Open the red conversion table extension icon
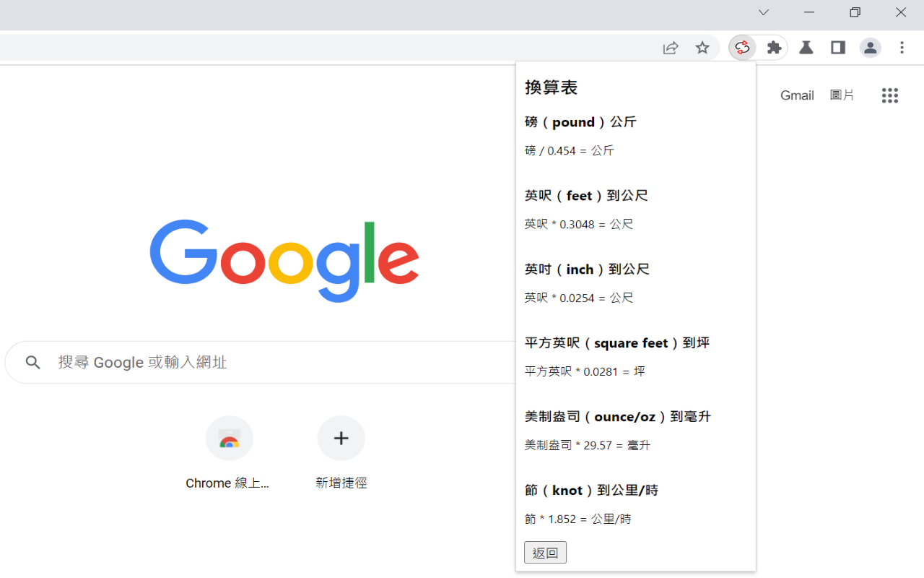Screen dimensions: 924x578 [x=742, y=48]
